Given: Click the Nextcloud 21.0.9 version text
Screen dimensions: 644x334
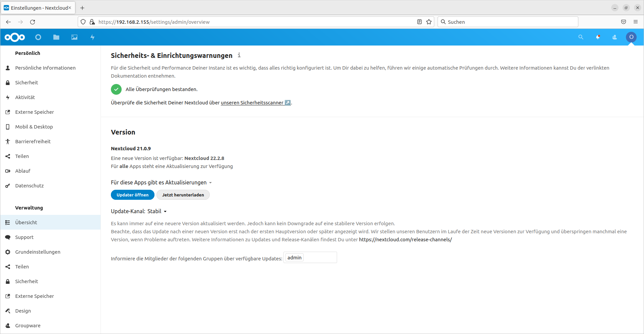Looking at the screenshot, I should [131, 149].
